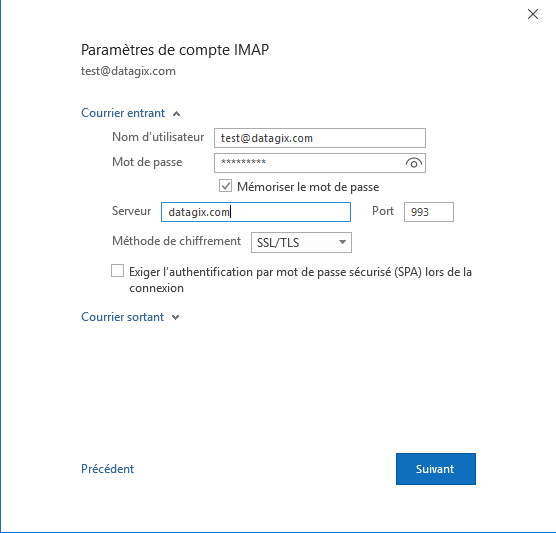Place cursor in the Serveur field
This screenshot has width=556, height=533.
click(256, 212)
